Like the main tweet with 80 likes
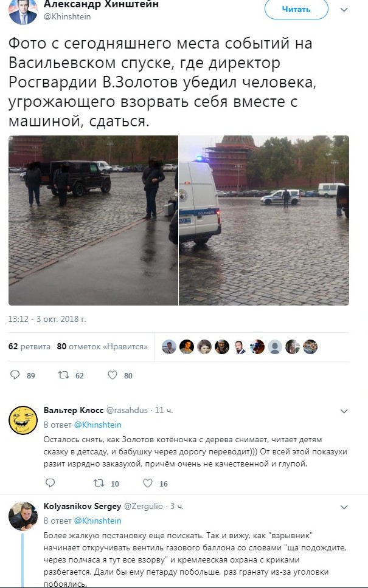368x588 pixels. pos(113,375)
